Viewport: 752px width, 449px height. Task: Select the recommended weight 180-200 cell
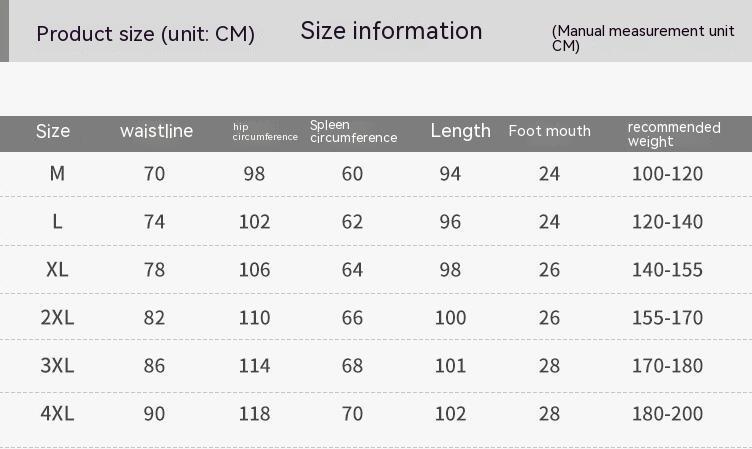[x=667, y=414]
